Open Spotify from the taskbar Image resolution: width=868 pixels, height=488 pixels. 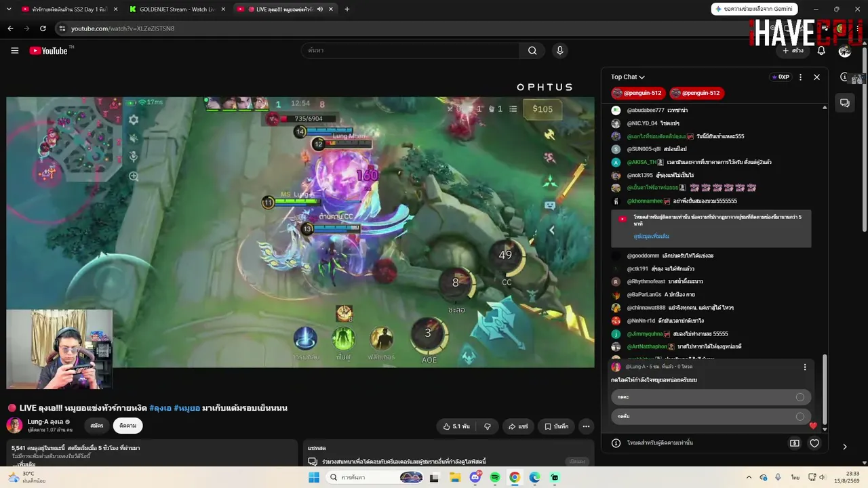tap(495, 478)
